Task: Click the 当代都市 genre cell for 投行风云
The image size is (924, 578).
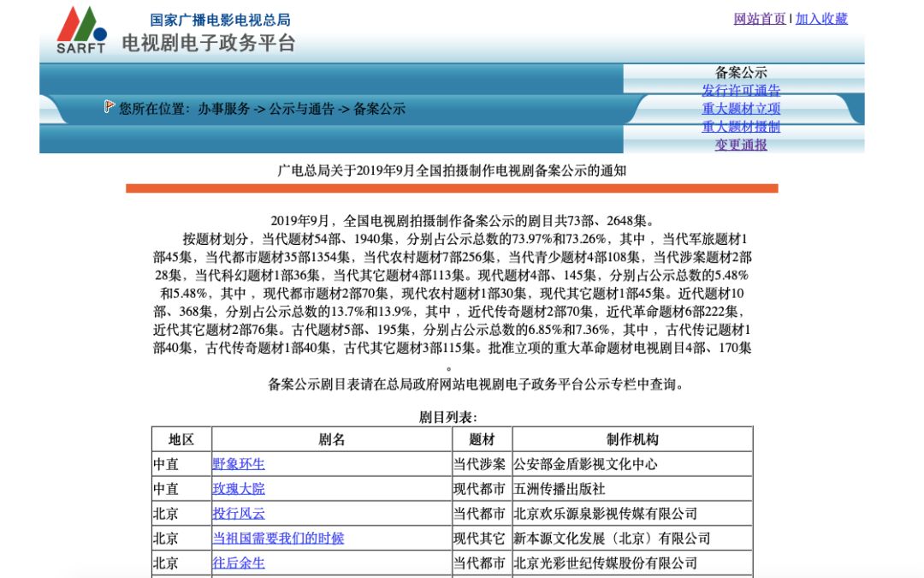Action: pos(482,514)
